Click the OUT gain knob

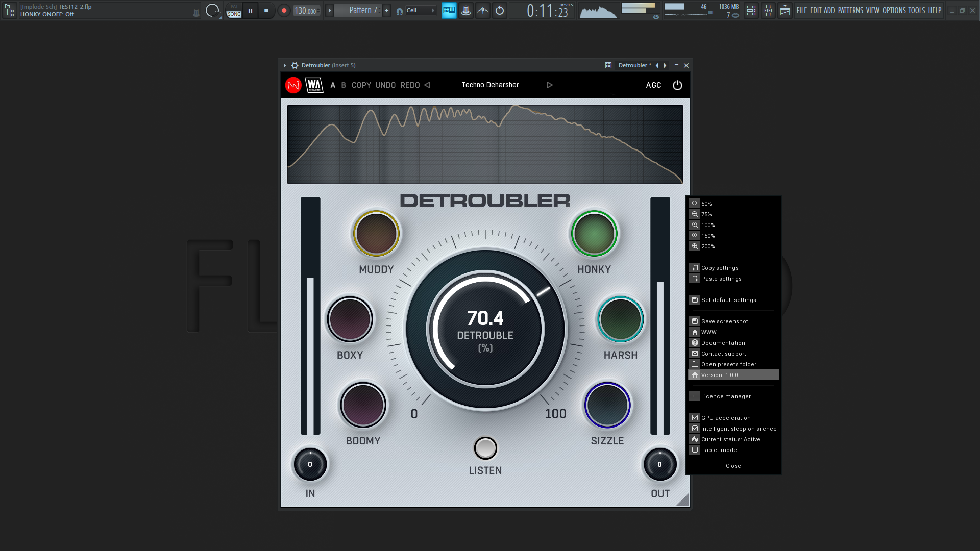[659, 465]
